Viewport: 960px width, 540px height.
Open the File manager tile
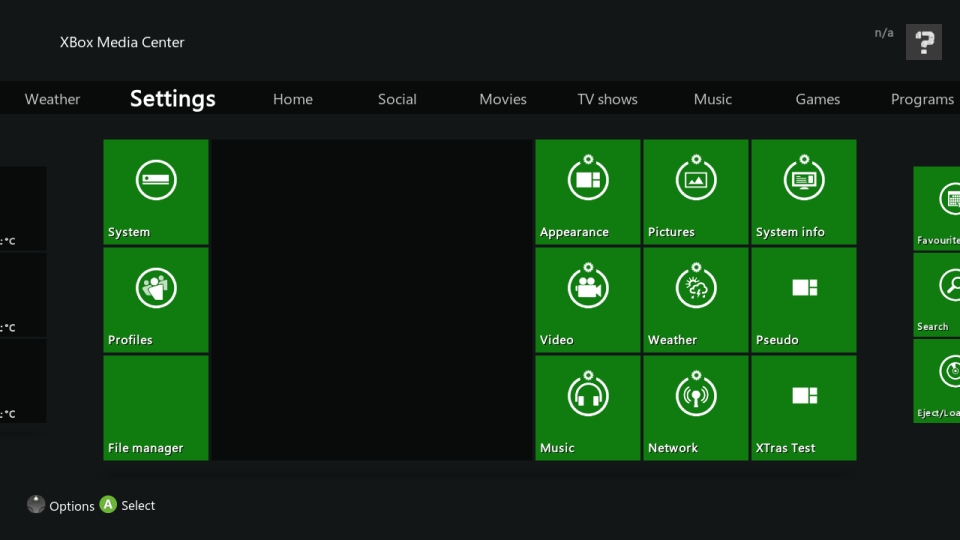pos(156,408)
